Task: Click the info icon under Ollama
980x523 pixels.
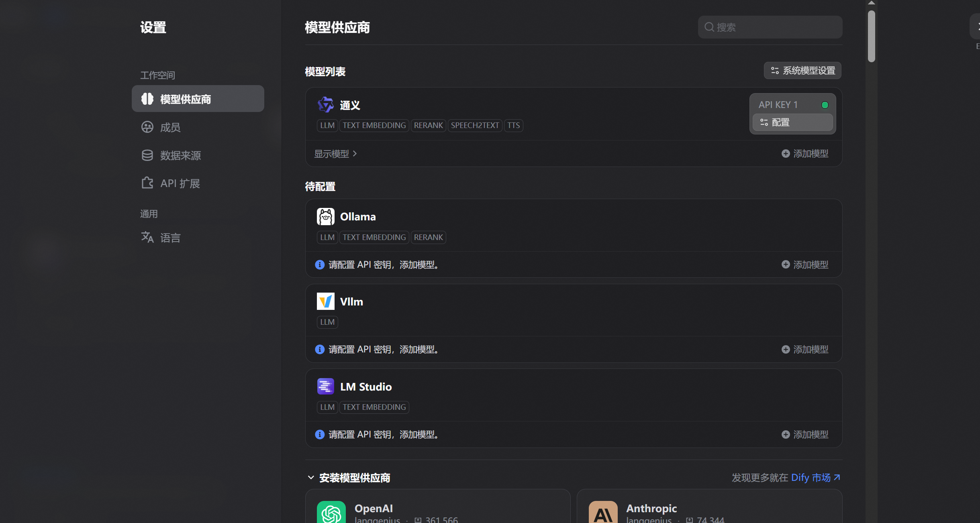Action: [x=320, y=265]
